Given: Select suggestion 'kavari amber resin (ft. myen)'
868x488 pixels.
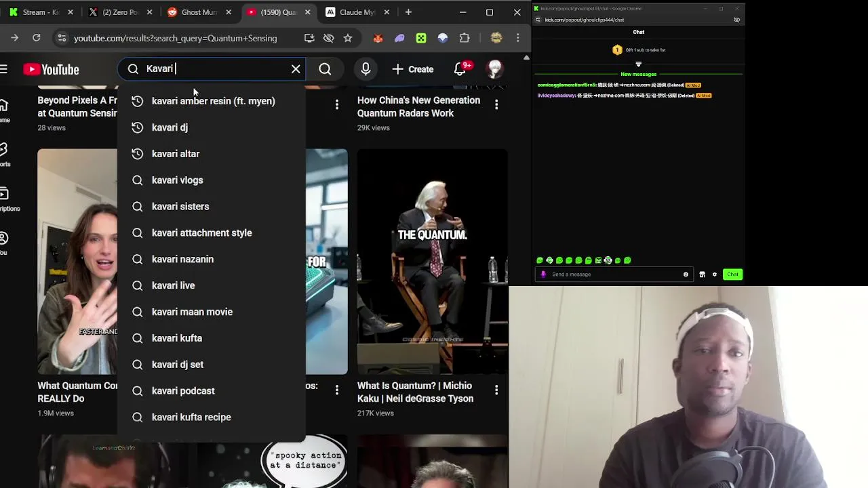Looking at the screenshot, I should [x=212, y=101].
